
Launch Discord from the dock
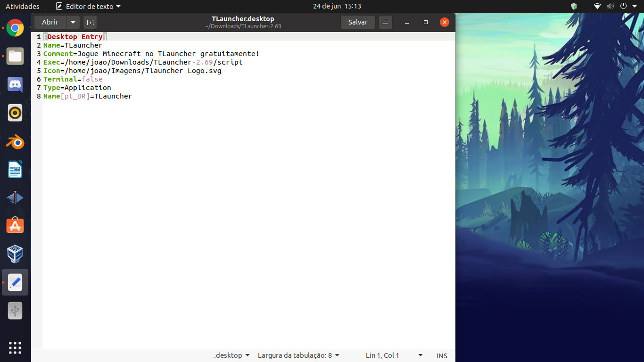(15, 85)
